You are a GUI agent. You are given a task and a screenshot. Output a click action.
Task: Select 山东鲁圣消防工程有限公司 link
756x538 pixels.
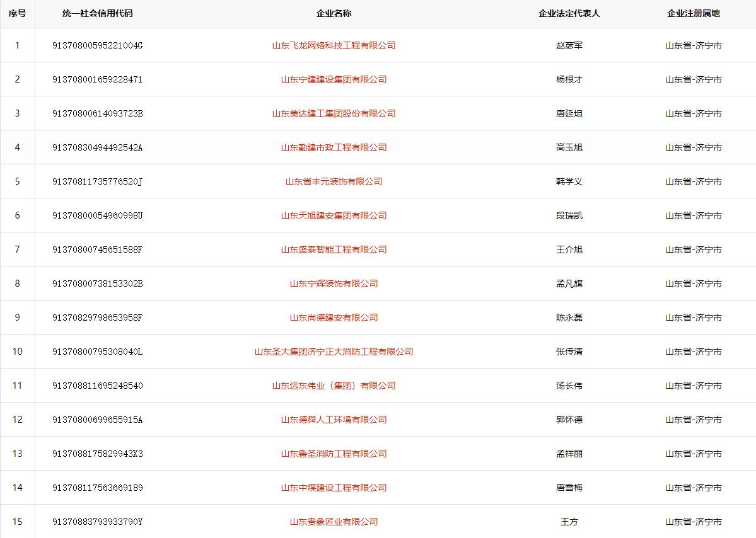coord(334,454)
